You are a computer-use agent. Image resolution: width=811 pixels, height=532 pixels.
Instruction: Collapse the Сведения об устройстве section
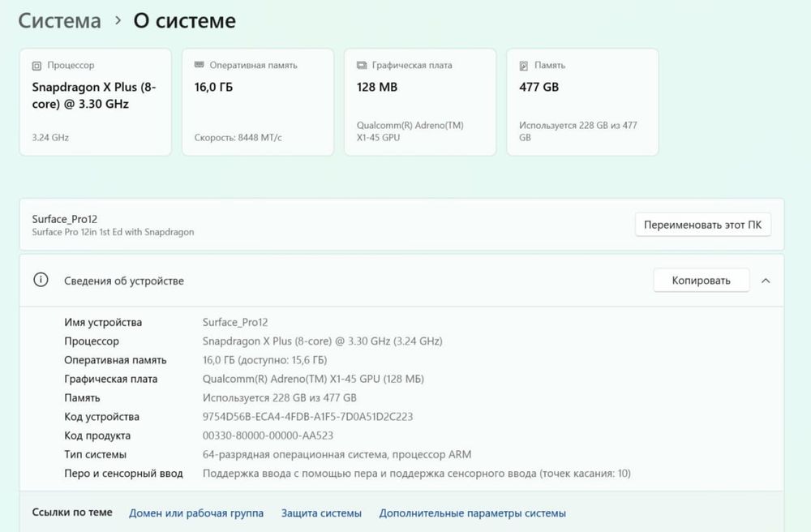tap(766, 281)
